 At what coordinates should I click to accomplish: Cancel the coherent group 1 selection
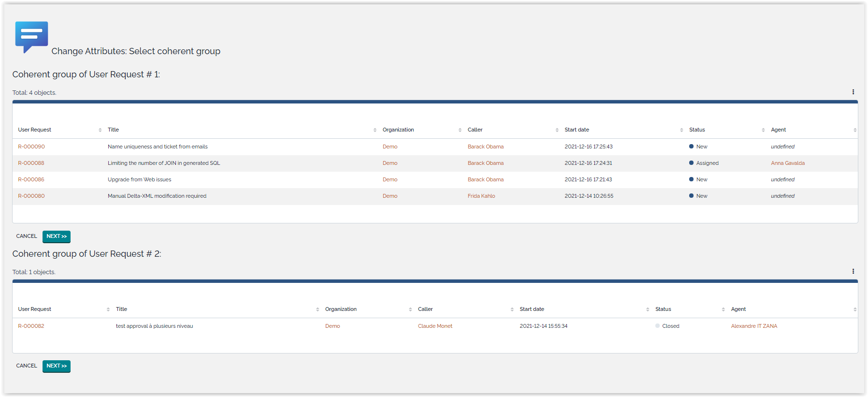(27, 236)
